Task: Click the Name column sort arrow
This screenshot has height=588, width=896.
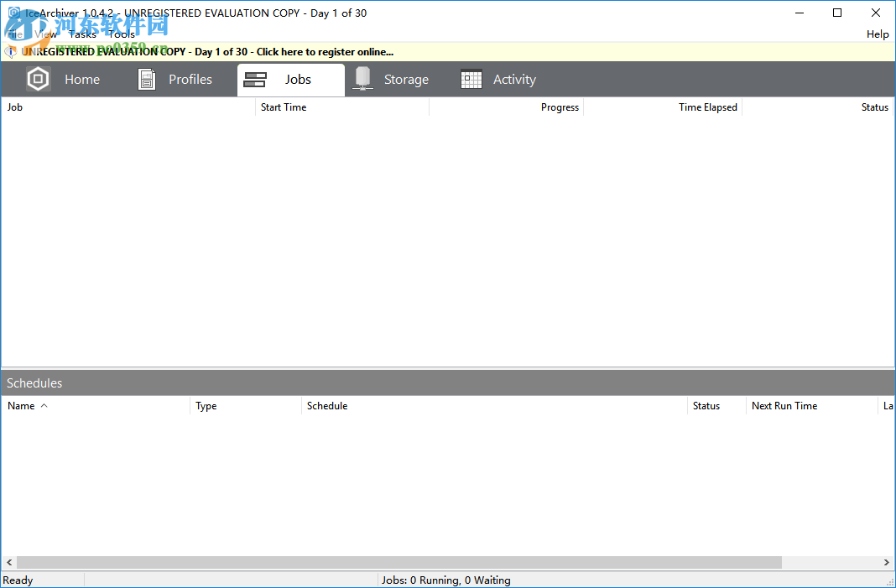Action: pos(44,406)
